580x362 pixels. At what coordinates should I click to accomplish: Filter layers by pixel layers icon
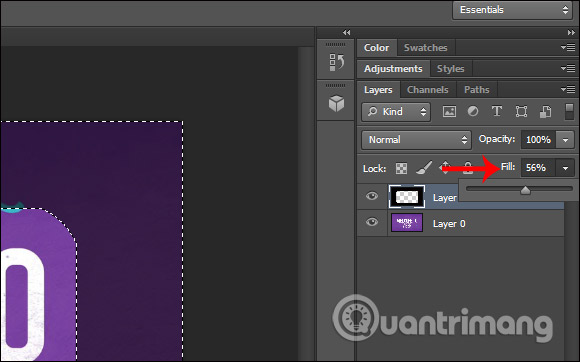(449, 111)
